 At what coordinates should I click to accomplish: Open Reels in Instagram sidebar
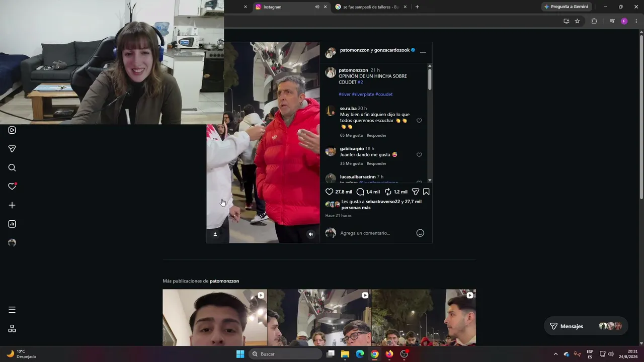pos(12,130)
